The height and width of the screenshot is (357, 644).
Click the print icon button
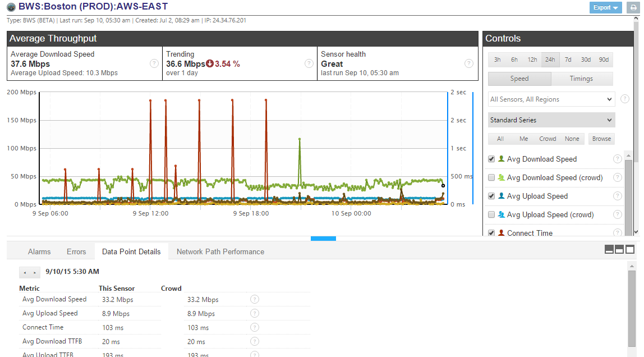tap(633, 7)
